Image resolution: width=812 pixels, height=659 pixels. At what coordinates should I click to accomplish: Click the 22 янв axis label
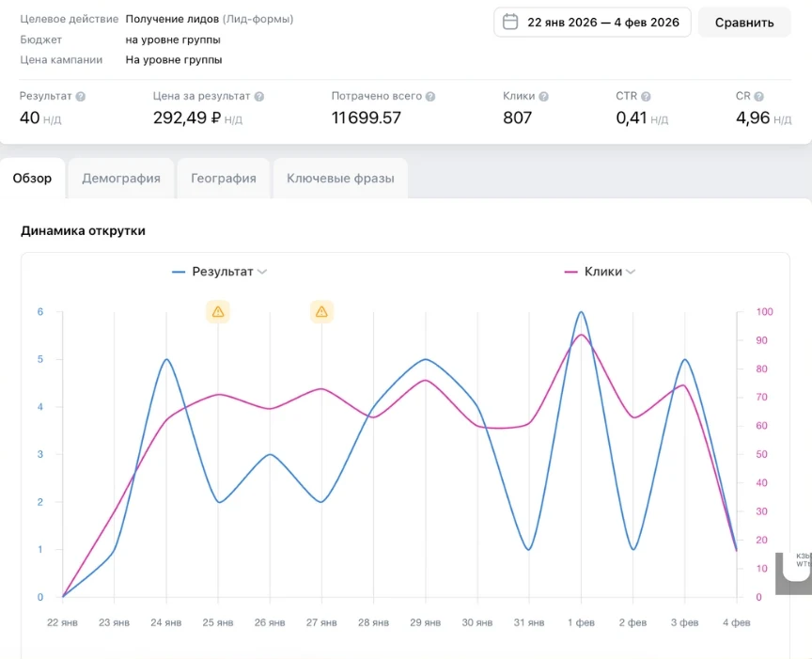pyautogui.click(x=62, y=622)
